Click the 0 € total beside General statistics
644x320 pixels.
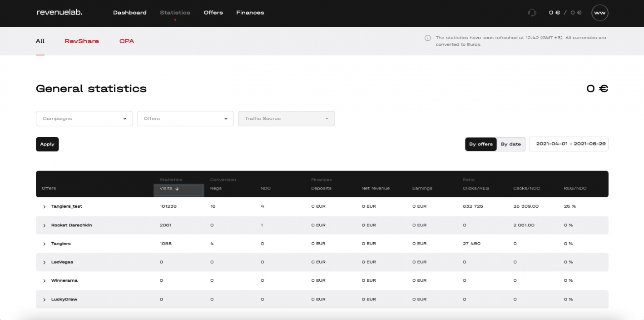click(x=597, y=89)
